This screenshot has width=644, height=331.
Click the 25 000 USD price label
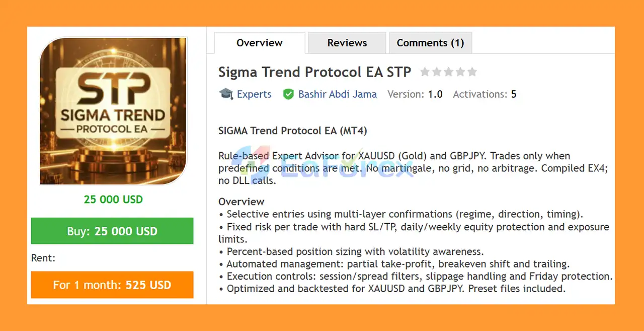113,200
